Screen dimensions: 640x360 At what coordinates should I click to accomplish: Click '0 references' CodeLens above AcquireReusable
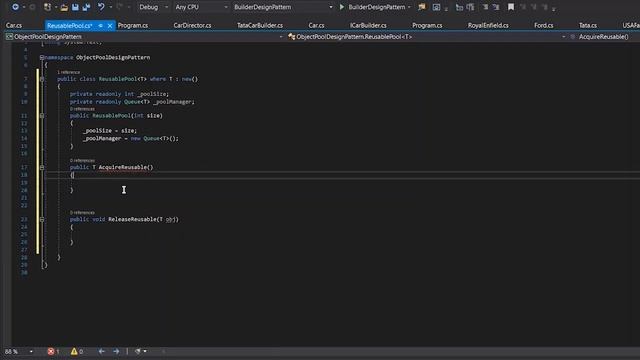click(82, 160)
